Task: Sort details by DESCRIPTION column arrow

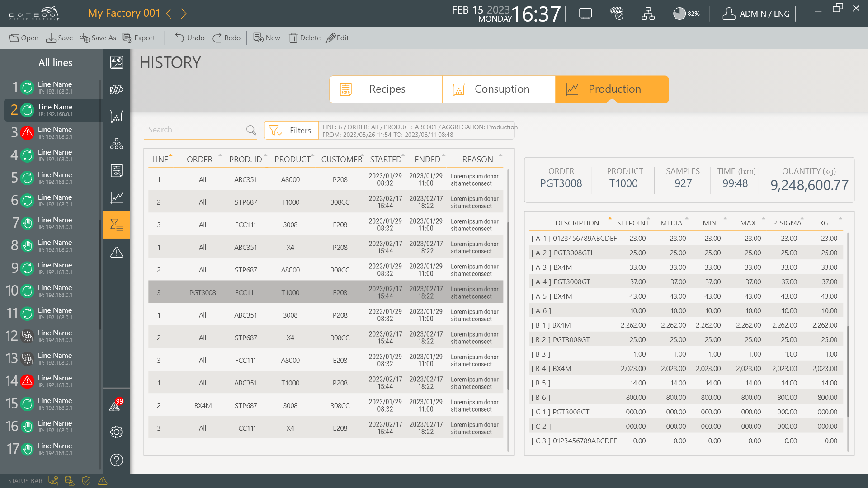Action: 609,218
